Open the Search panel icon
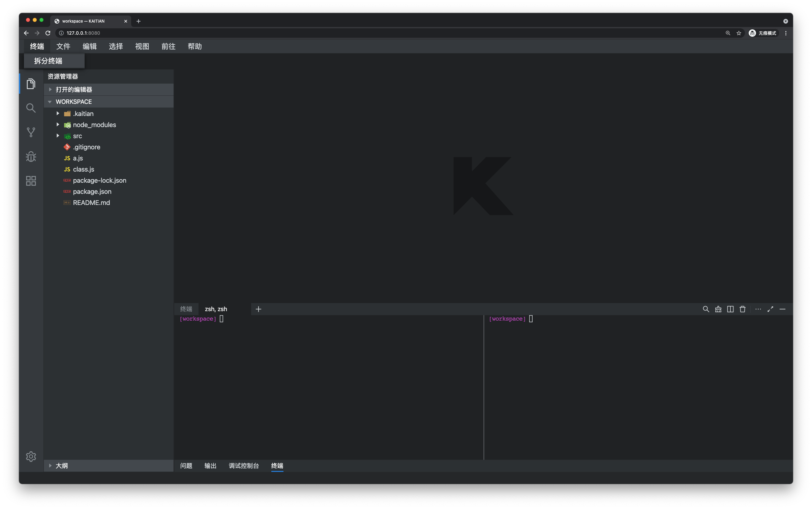This screenshot has height=509, width=812. [31, 108]
